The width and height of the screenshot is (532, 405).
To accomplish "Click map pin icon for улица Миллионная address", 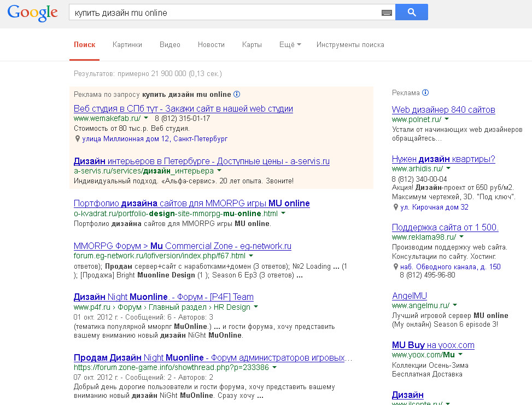I will coord(77,138).
